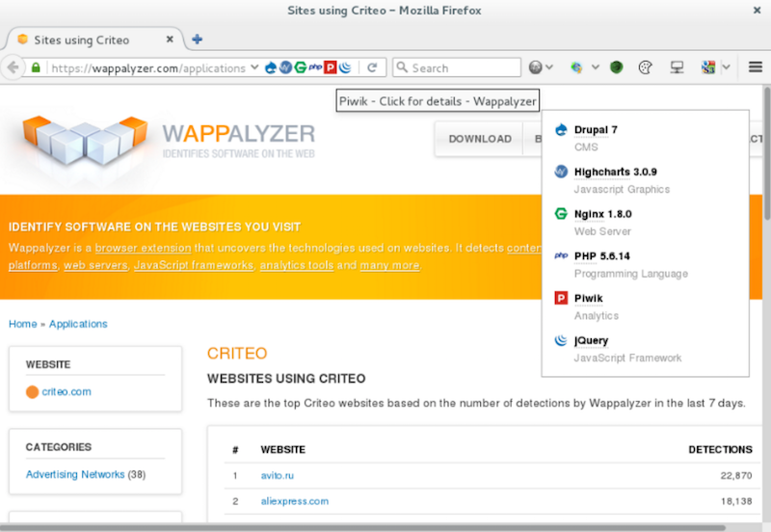Open the criteo.com website link

(x=66, y=392)
